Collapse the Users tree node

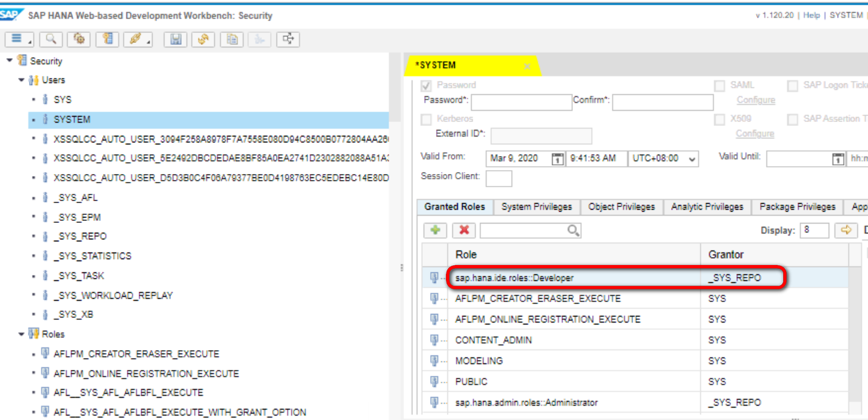pyautogui.click(x=22, y=80)
